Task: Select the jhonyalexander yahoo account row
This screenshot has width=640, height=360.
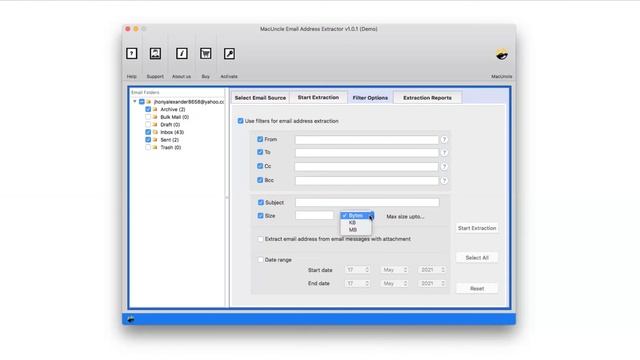Action: [x=189, y=102]
